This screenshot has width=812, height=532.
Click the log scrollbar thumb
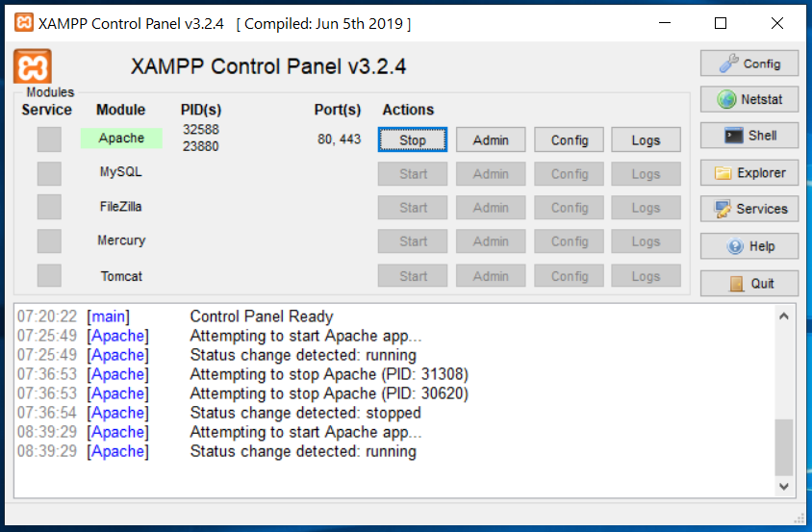tap(783, 447)
